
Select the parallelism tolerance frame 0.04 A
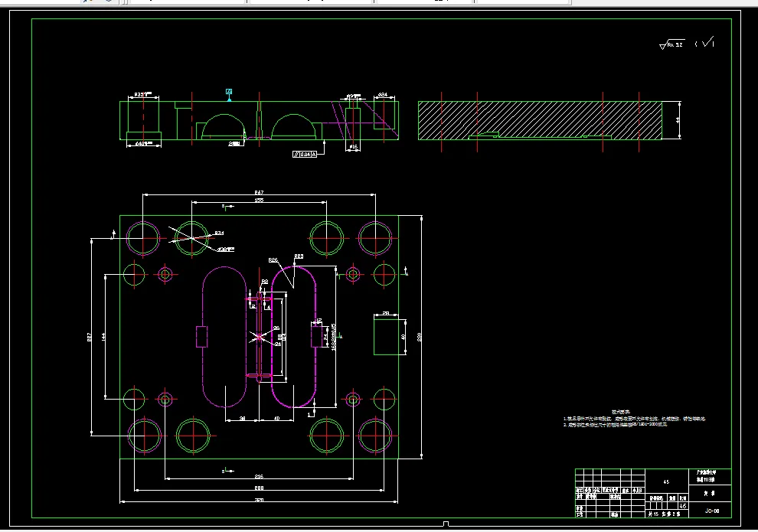(x=305, y=154)
